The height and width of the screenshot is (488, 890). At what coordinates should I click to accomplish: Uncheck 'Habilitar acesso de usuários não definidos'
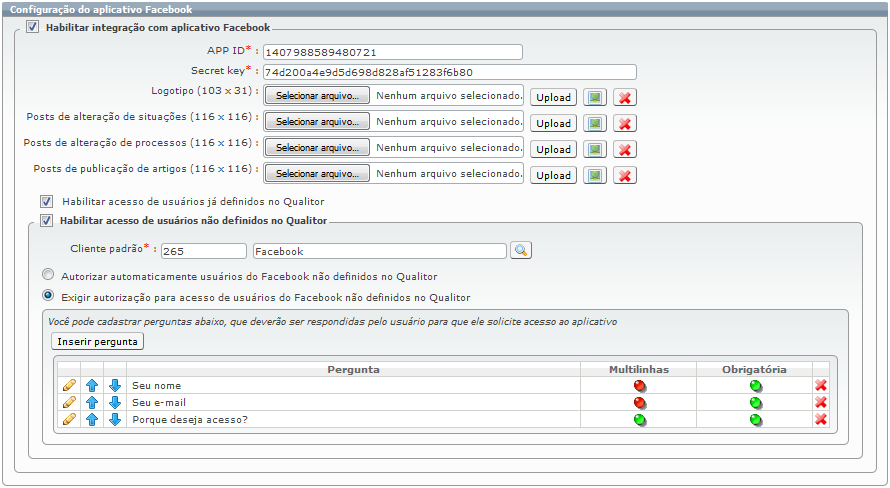click(x=46, y=220)
